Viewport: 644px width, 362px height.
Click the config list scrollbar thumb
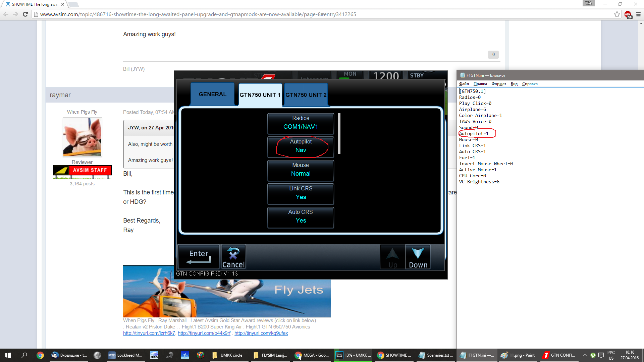click(x=339, y=133)
